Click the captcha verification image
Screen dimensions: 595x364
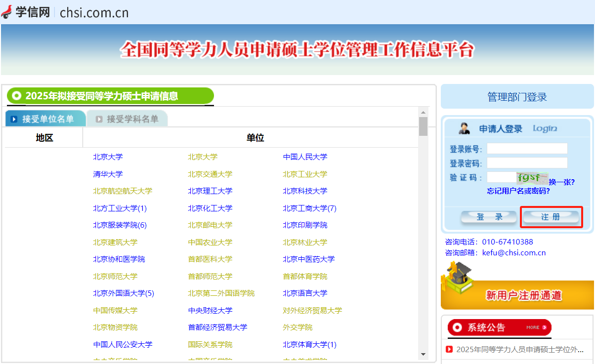[532, 178]
